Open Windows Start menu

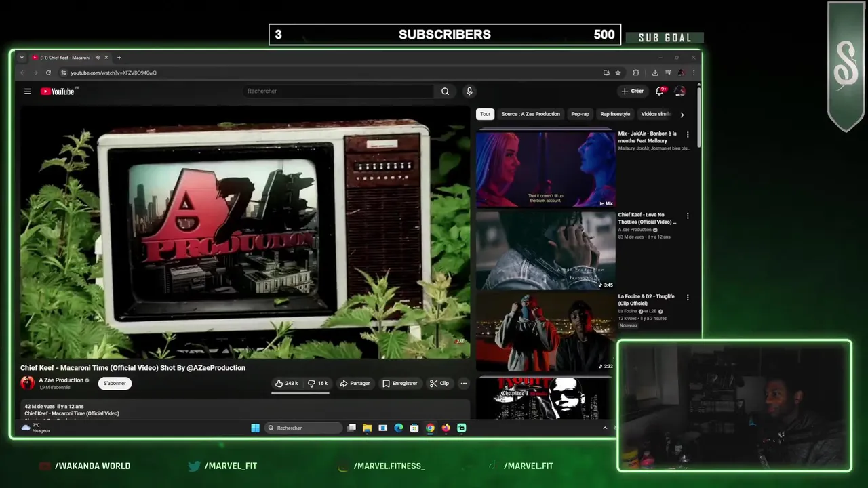tap(255, 428)
